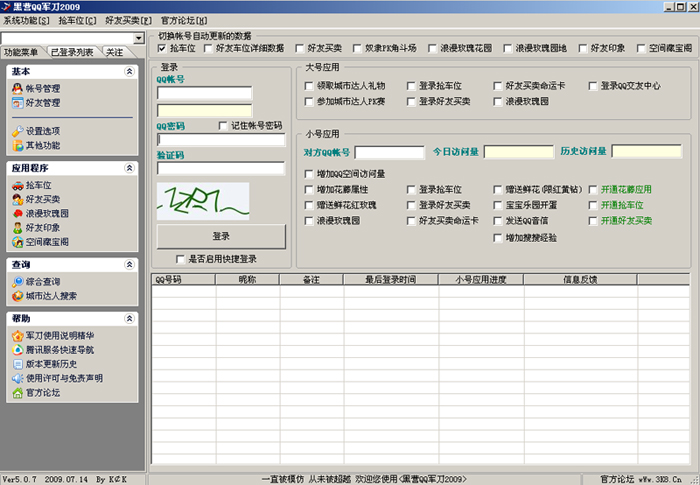The height and width of the screenshot is (485, 700).
Task: Open 设置选项 settings item
Action: (x=42, y=131)
